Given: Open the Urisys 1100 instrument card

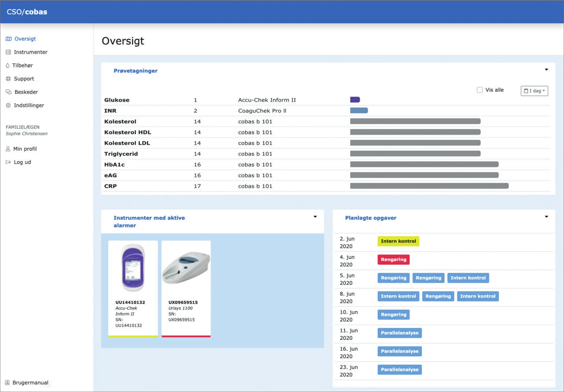Looking at the screenshot, I should click(x=186, y=289).
